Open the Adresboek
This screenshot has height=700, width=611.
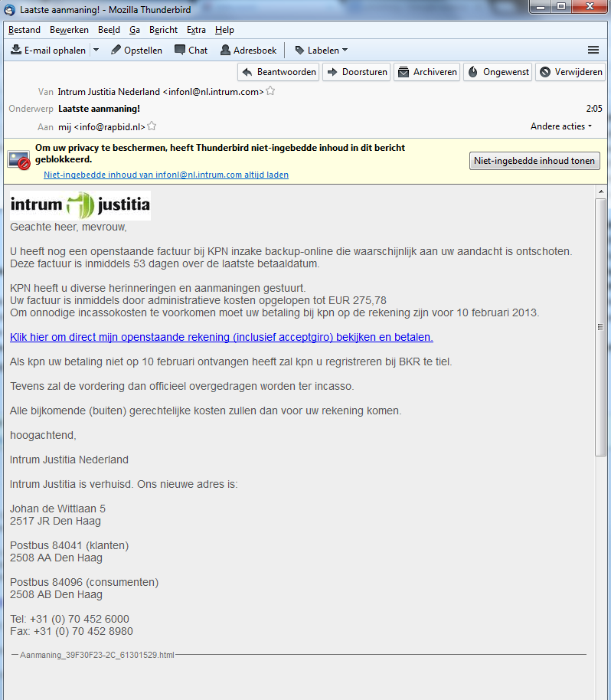pos(249,50)
